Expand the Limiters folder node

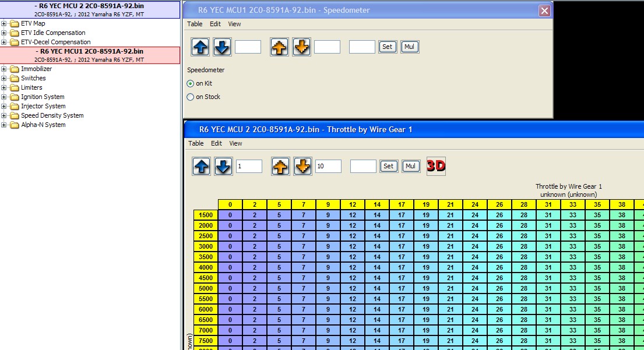[x=4, y=88]
